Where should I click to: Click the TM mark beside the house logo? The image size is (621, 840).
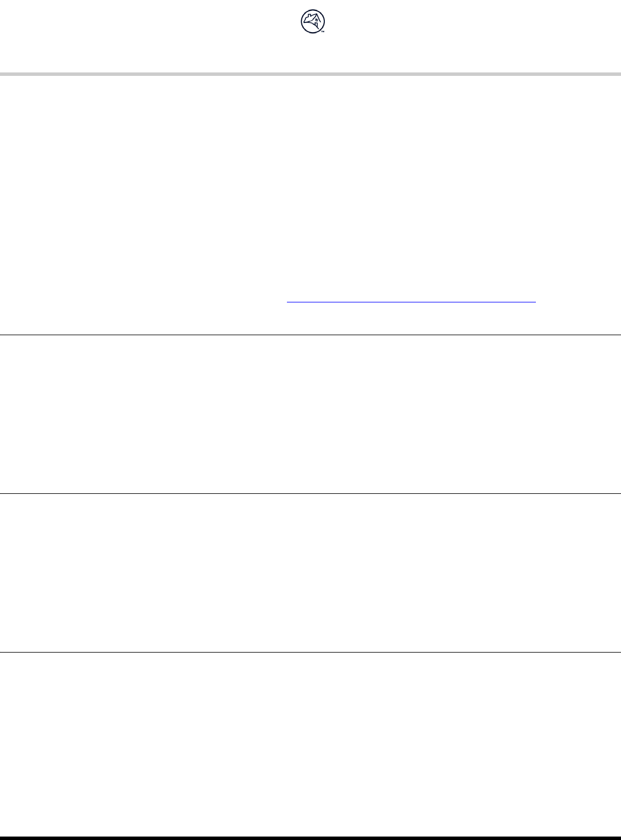[x=323, y=32]
